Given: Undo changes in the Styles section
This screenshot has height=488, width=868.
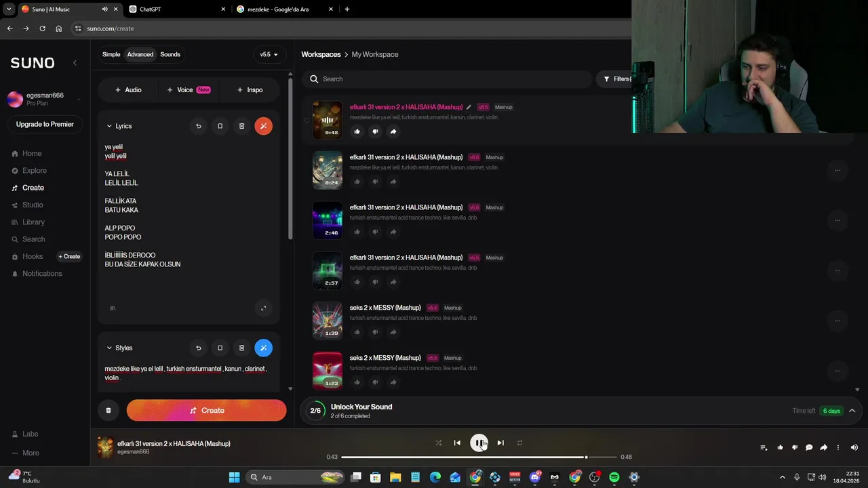Looking at the screenshot, I should (199, 348).
